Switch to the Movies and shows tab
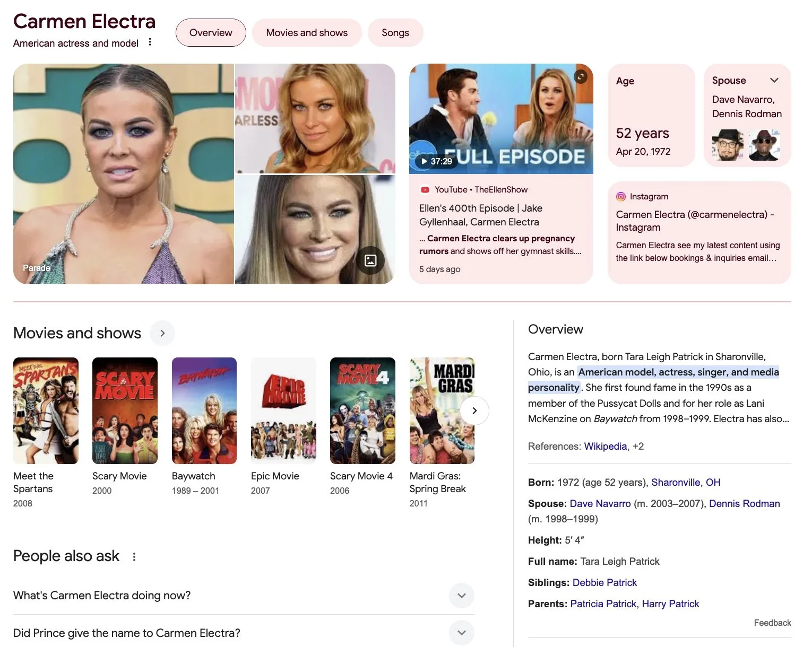This screenshot has width=812, height=647. pyautogui.click(x=307, y=33)
